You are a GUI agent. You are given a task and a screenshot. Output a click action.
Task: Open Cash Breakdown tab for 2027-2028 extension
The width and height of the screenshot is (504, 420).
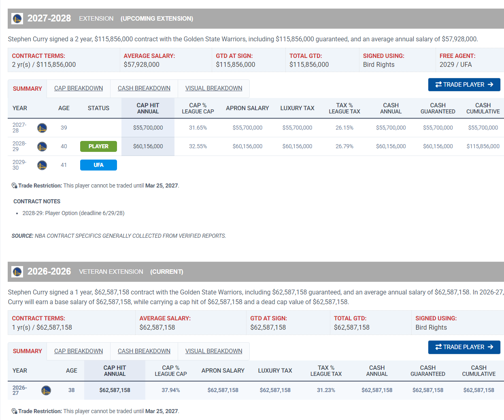click(x=144, y=88)
